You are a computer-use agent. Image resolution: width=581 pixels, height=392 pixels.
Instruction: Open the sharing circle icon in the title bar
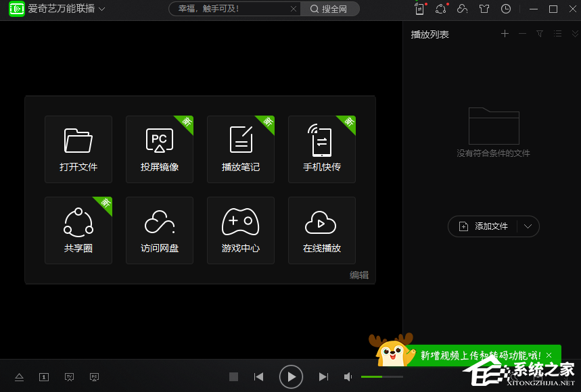tap(440, 9)
